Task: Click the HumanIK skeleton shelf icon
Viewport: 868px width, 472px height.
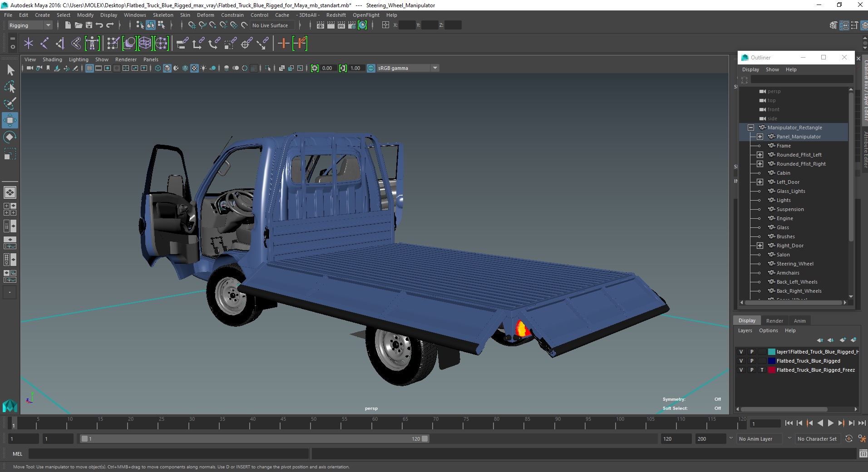Action: [92, 44]
